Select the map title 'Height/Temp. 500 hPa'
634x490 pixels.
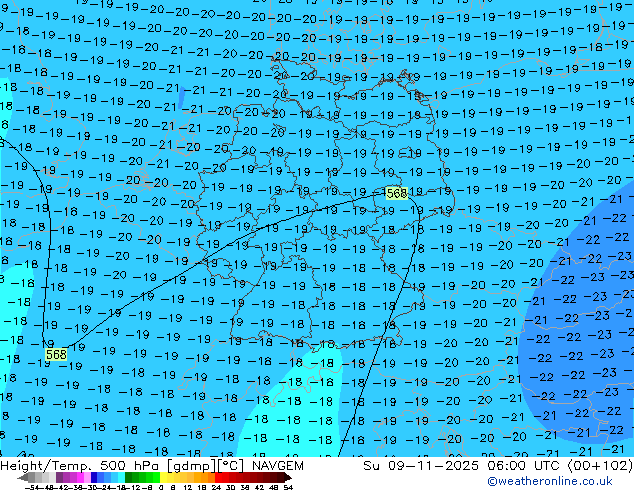[81, 466]
